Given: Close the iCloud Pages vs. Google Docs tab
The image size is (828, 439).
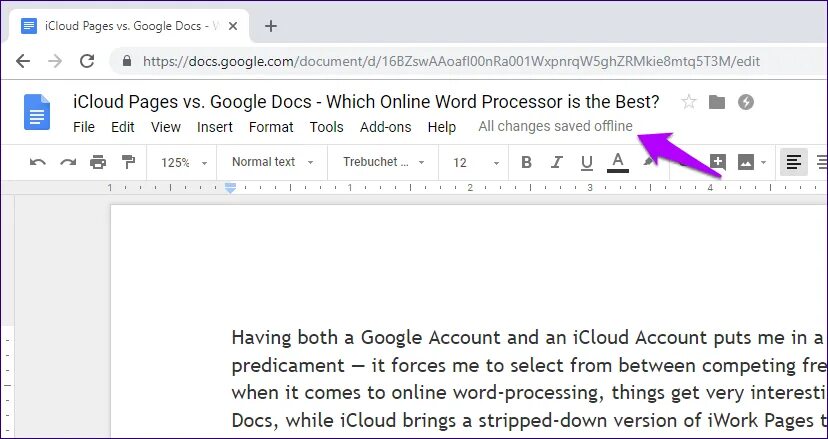Looking at the screenshot, I should coord(233,26).
